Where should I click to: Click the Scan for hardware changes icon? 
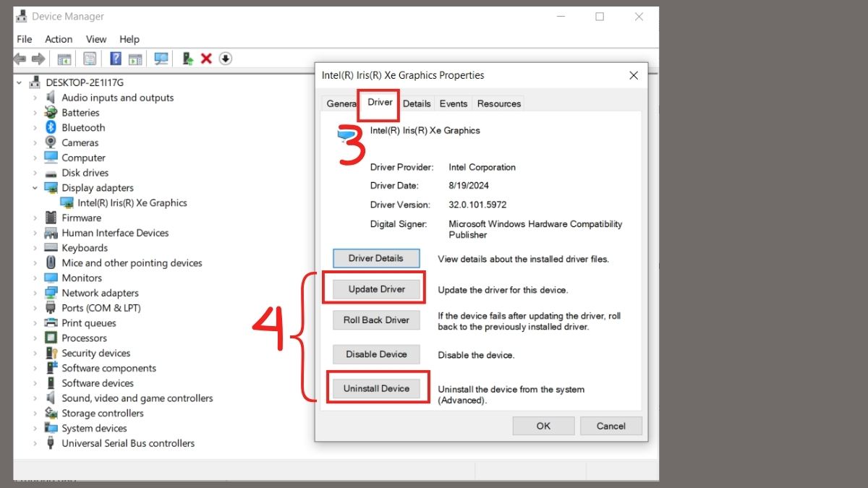(161, 59)
